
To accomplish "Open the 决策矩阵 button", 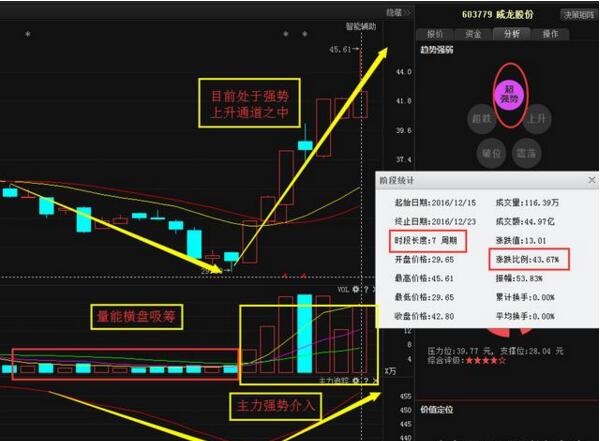I will click(x=579, y=15).
